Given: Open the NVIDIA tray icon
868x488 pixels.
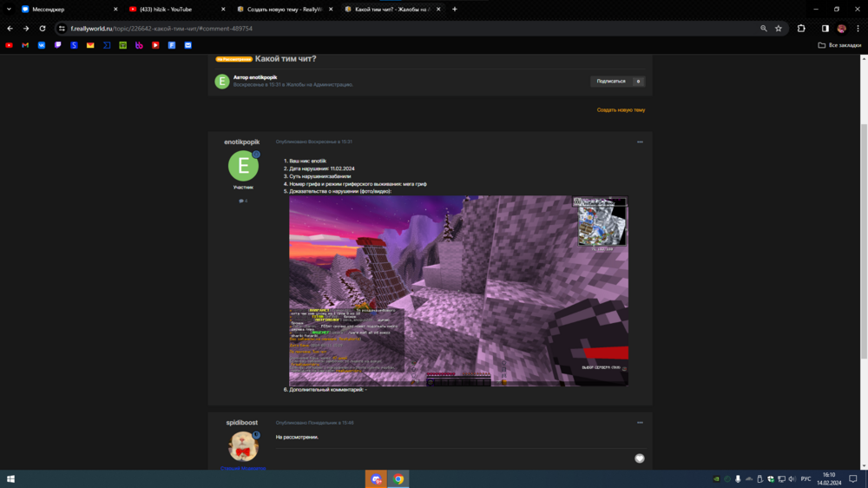Looking at the screenshot, I should click(x=716, y=479).
